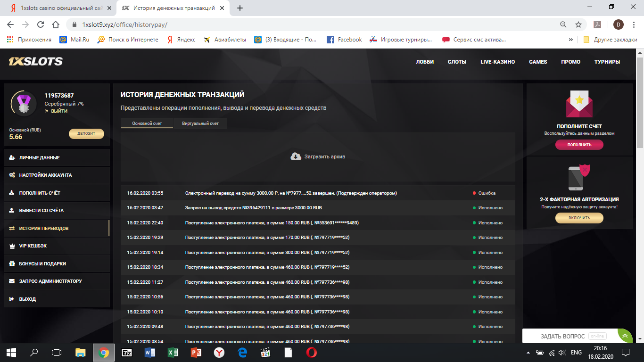Open the Игровые турниры bookmark
Image resolution: width=644 pixels, height=362 pixels.
coord(401,40)
